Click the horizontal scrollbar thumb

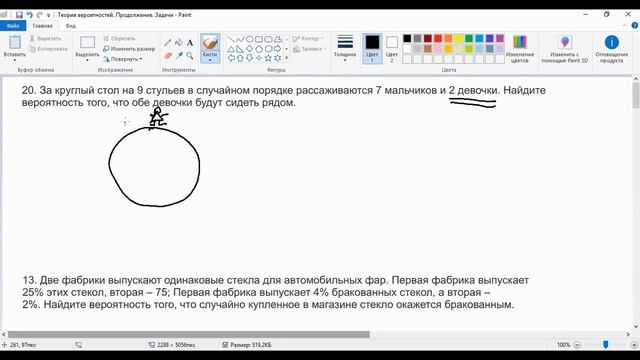point(189,334)
